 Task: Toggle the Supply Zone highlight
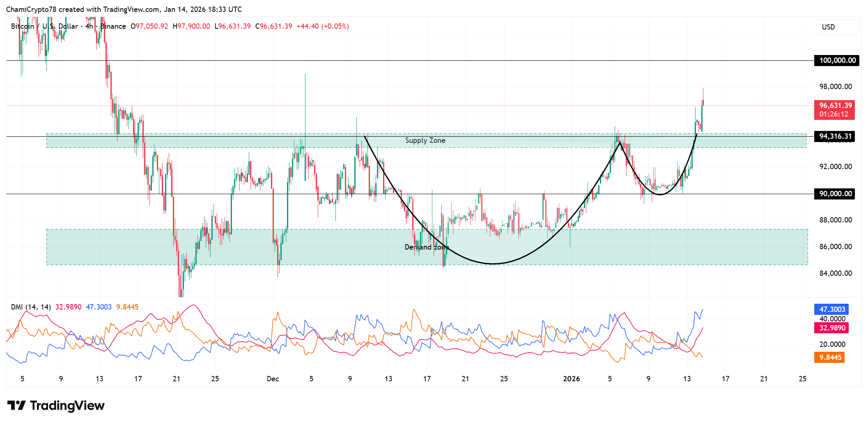425,140
